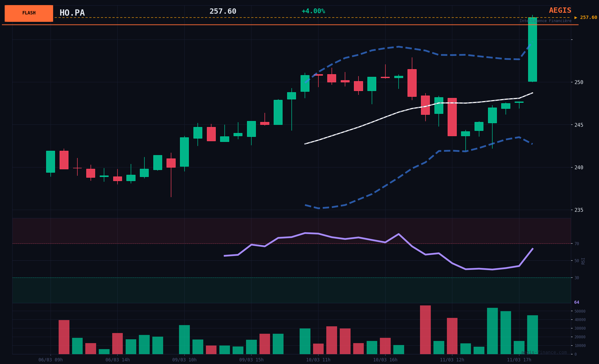
Task: Click the aegis-finance.com watermark link
Action: point(543,352)
